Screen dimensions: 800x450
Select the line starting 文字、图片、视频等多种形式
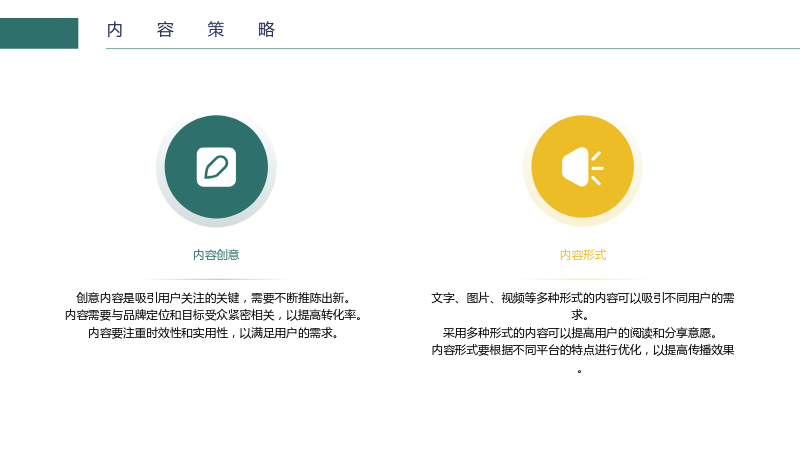point(583,298)
